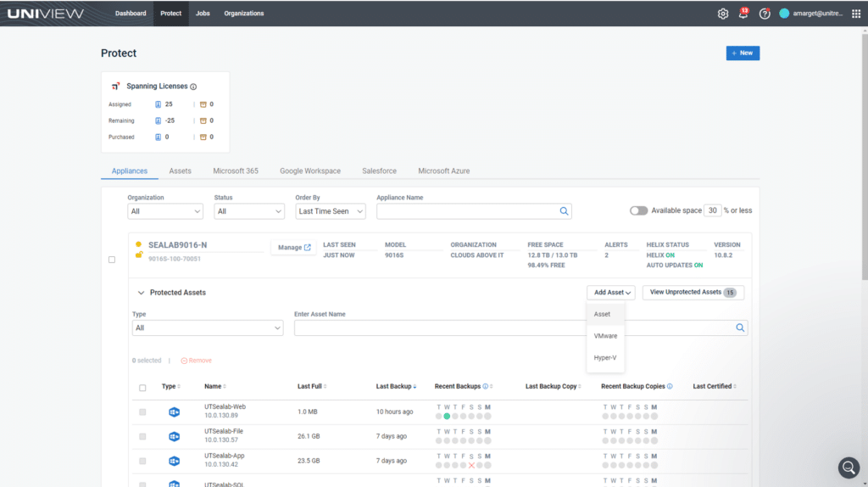Screen dimensions: 868x487
Task: Click the Recent Backup Copies info icon
Action: [670, 386]
